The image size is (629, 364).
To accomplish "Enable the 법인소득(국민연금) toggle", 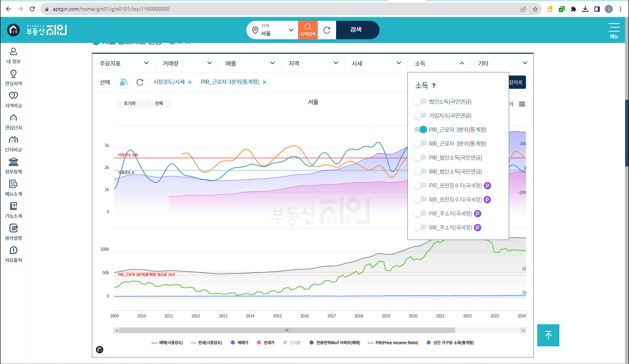I will (420, 101).
